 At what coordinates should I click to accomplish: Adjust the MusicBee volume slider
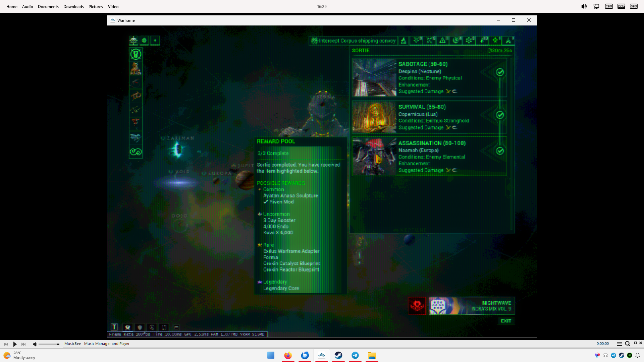[x=49, y=344]
